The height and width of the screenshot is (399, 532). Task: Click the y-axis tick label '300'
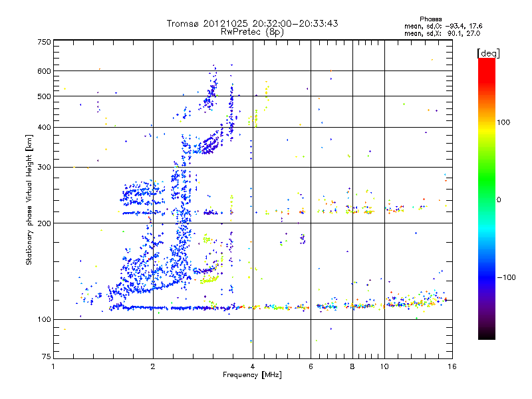tap(44, 168)
